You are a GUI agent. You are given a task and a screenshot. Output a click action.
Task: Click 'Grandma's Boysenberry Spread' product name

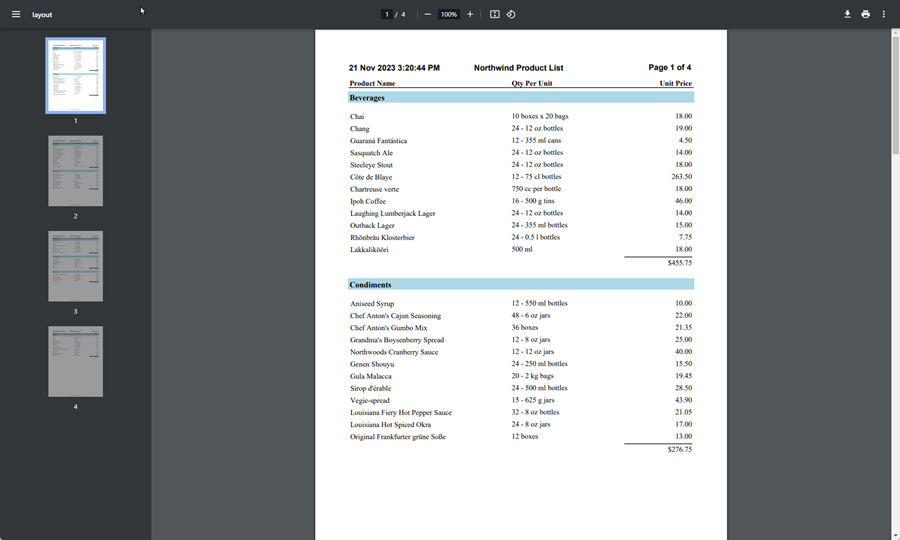pos(397,340)
